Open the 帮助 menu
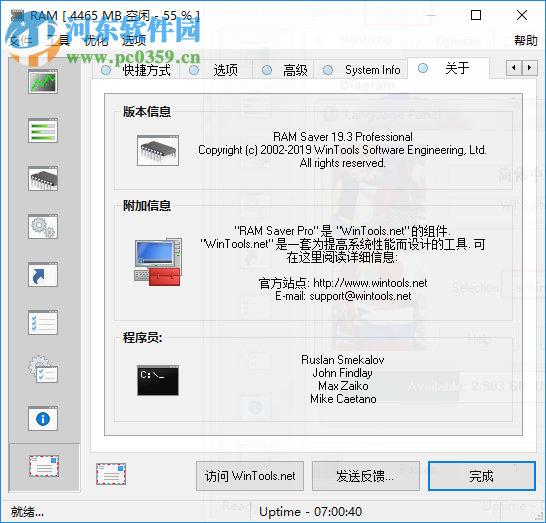This screenshot has height=523, width=546. 526,41
